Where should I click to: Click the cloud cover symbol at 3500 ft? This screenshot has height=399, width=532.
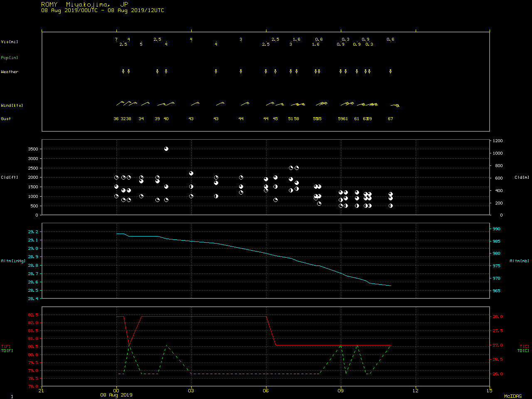tap(166, 149)
